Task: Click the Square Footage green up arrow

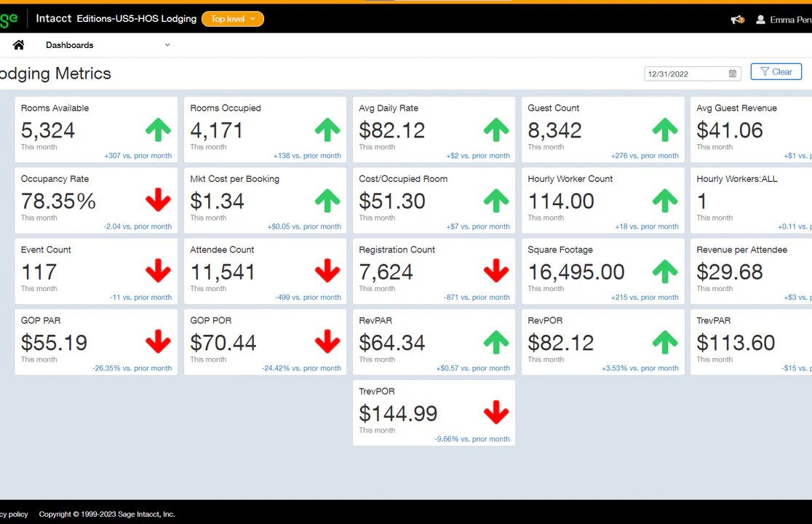Action: point(665,271)
